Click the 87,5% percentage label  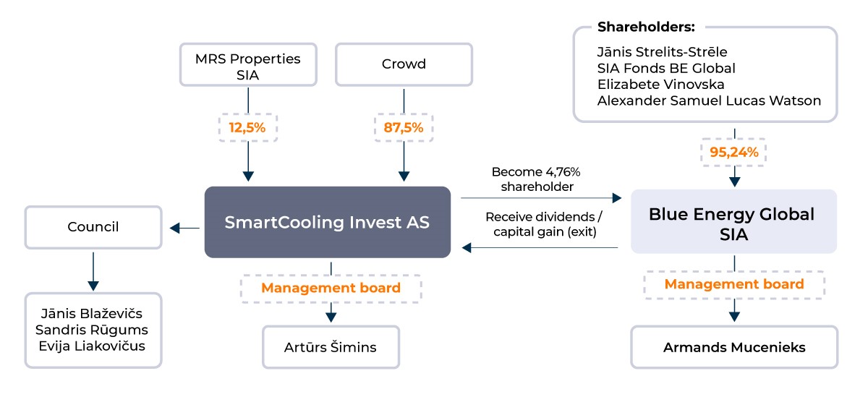point(404,128)
